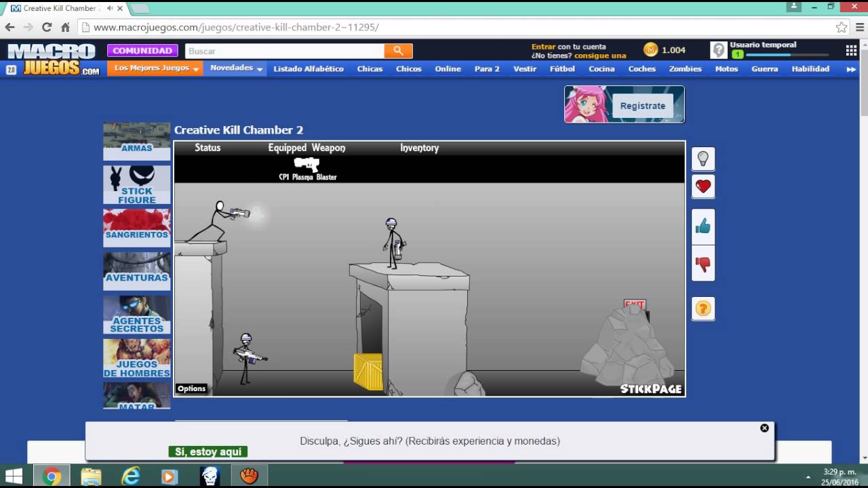Screen dimensions: 868x488
Task: Click the CPI Plasma Blaster weapon icon
Action: [x=307, y=164]
